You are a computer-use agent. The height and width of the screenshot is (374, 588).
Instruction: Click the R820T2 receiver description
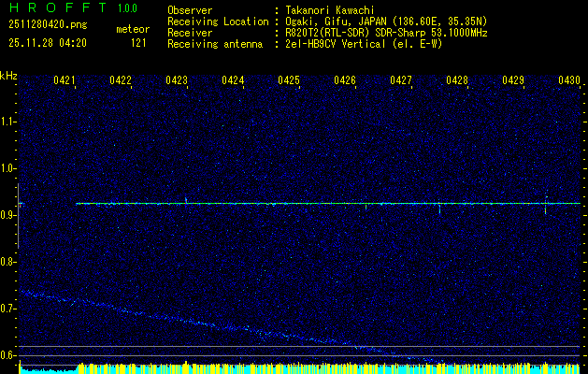click(x=386, y=32)
